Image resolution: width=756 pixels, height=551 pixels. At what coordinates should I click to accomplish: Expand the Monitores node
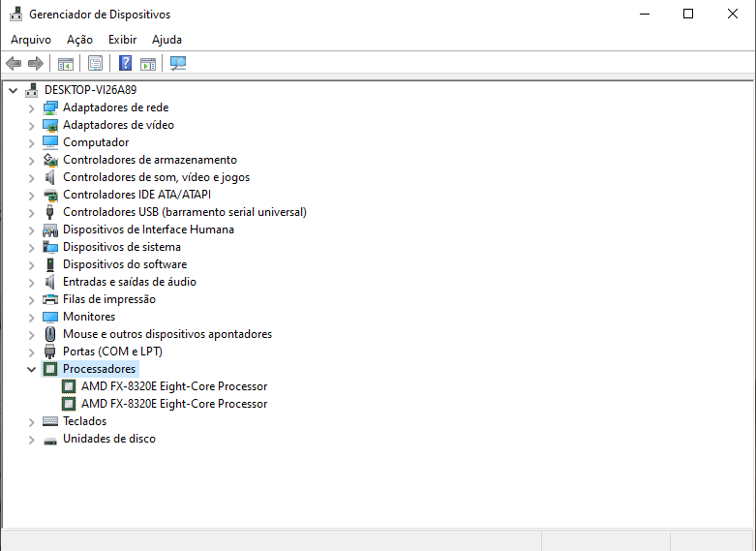point(31,317)
